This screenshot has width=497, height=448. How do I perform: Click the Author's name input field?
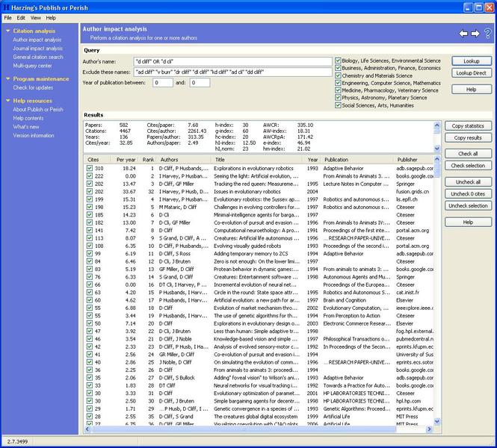(x=233, y=61)
